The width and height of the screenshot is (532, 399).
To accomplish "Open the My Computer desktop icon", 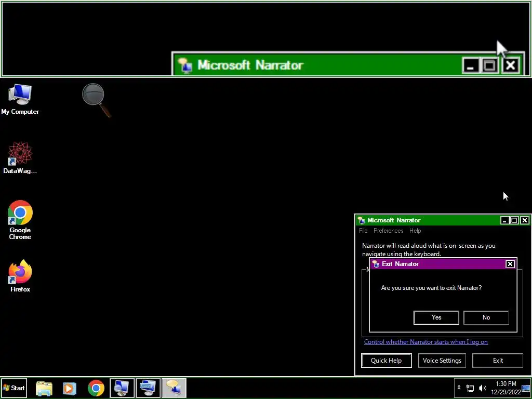I will [x=20, y=99].
